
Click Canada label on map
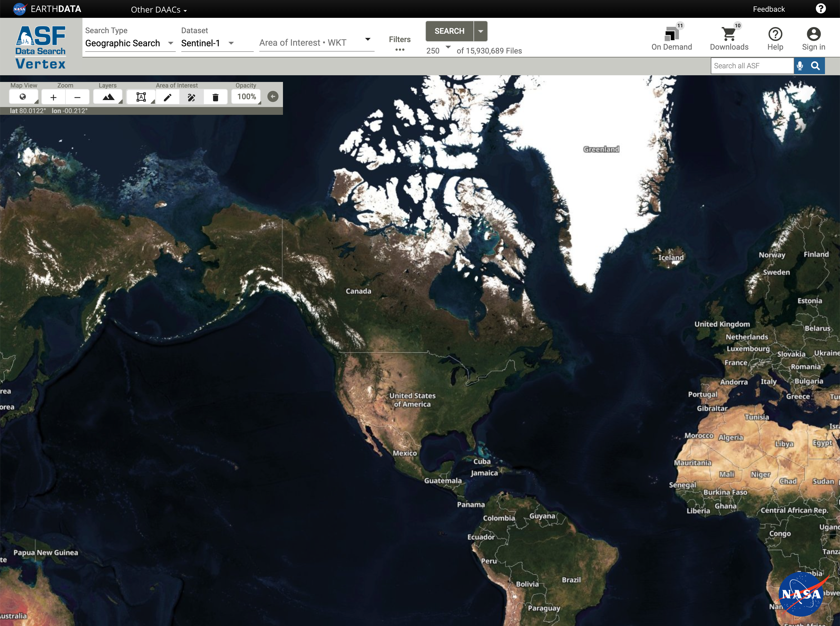click(358, 291)
